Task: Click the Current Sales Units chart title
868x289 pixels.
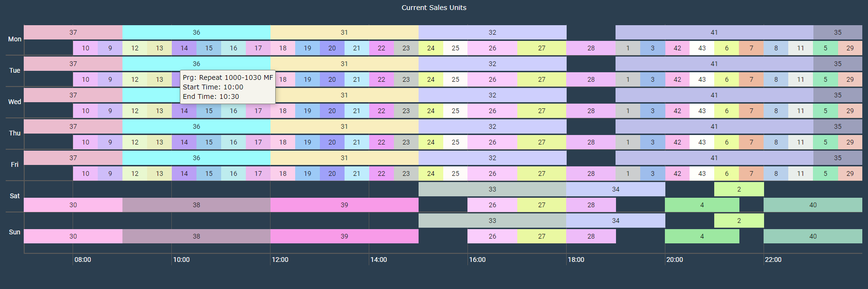Action: [x=434, y=8]
